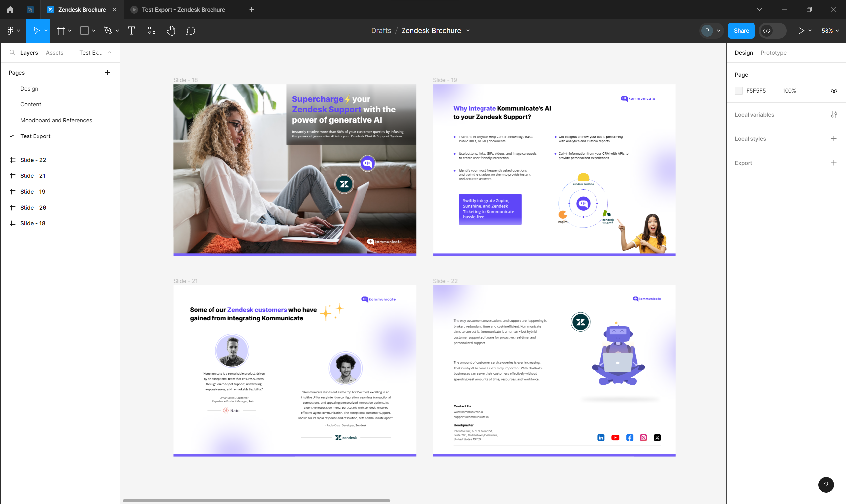846x504 pixels.
Task: Open the Figma main menu icon
Action: pyautogui.click(x=10, y=30)
